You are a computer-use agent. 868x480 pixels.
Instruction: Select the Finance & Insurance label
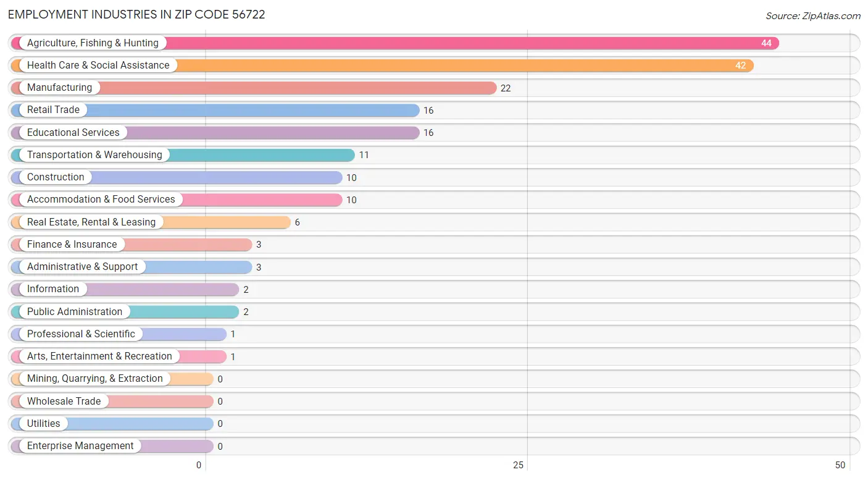(72, 245)
